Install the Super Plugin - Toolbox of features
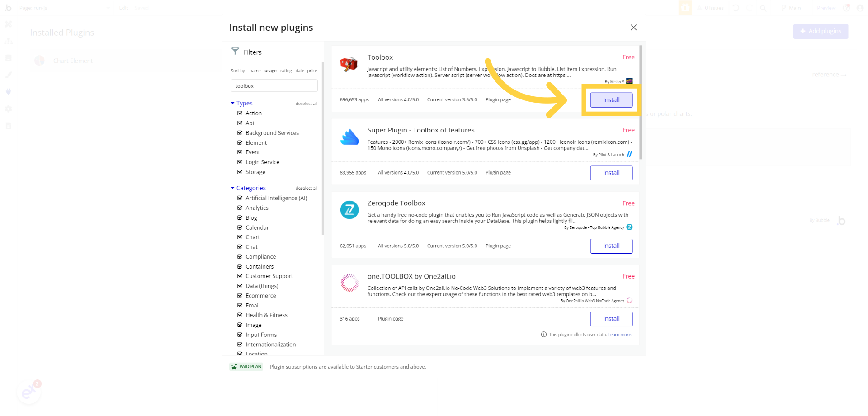868x416 pixels. (611, 173)
